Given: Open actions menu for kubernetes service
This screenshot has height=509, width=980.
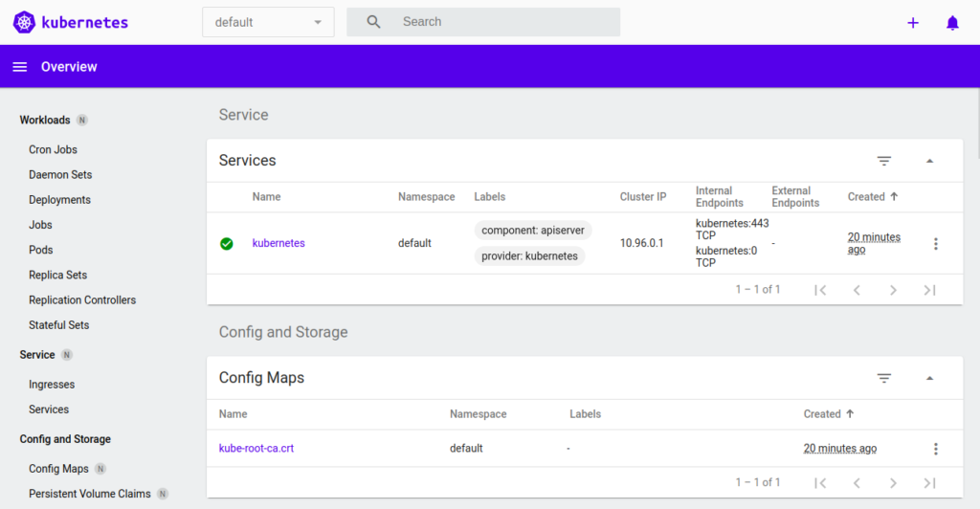Looking at the screenshot, I should coord(936,244).
